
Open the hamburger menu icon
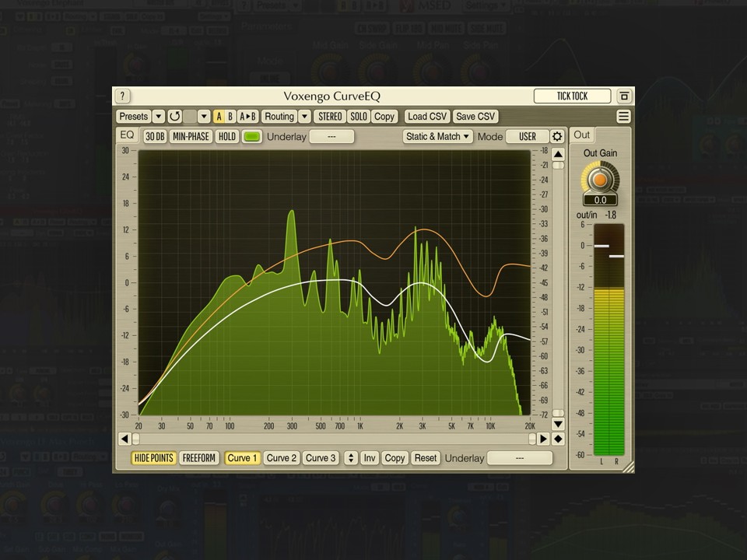623,117
